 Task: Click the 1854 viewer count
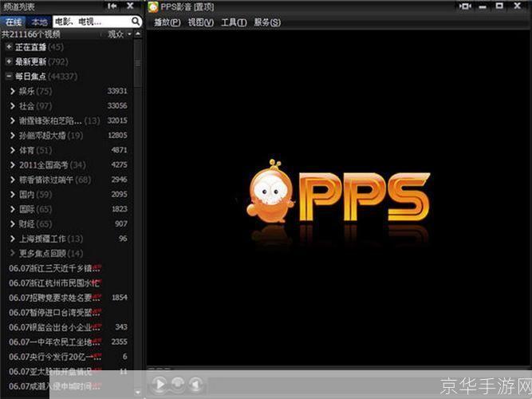tap(120, 298)
